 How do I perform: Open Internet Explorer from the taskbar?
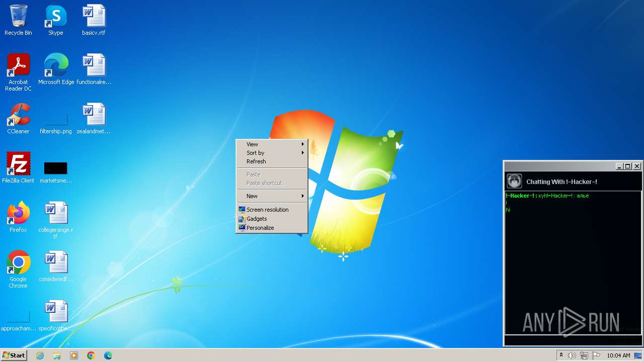[x=40, y=355]
